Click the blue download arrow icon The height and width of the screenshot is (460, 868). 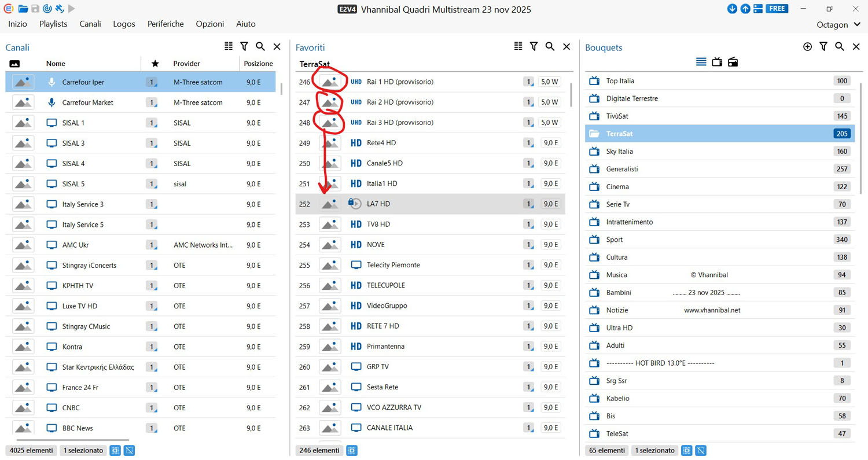pyautogui.click(x=732, y=9)
